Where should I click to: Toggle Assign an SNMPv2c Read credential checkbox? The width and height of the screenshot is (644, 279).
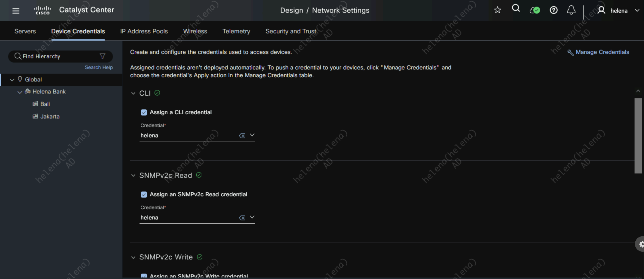(x=144, y=195)
